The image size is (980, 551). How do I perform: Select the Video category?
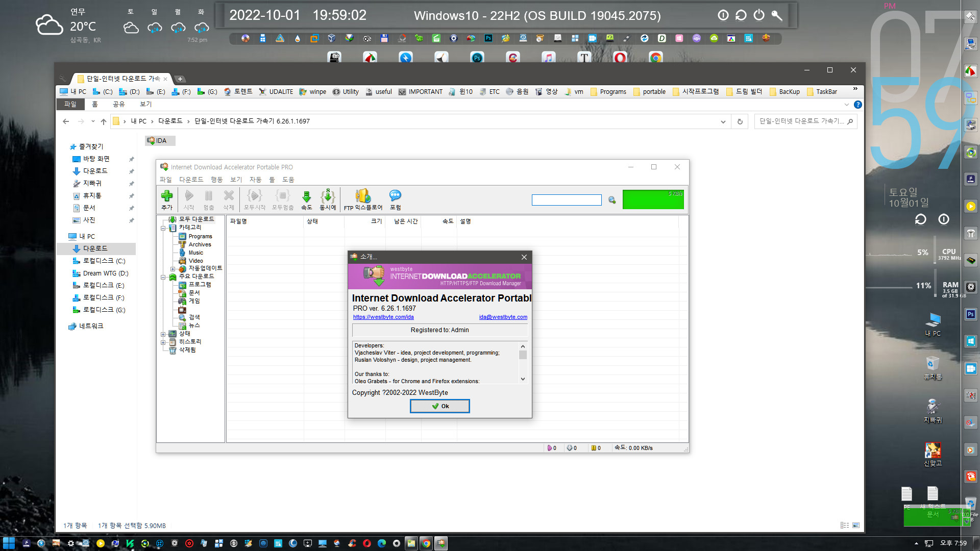(x=195, y=261)
